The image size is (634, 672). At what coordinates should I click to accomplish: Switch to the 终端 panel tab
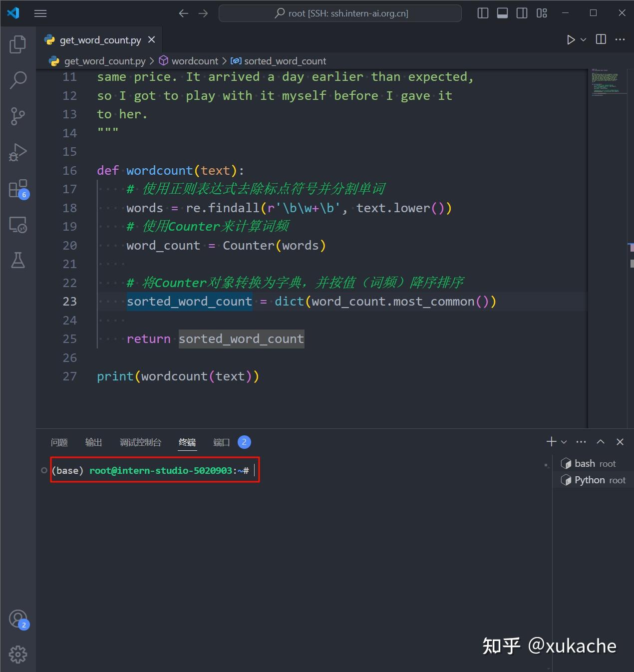tap(187, 442)
